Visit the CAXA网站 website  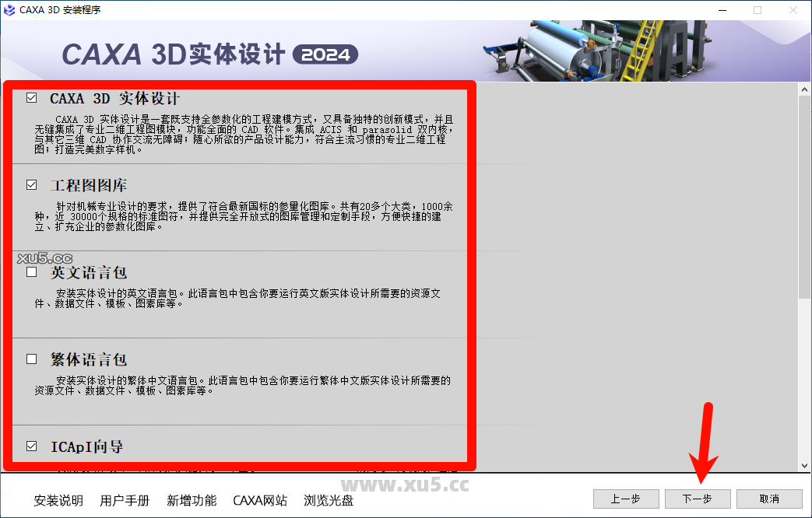260,501
